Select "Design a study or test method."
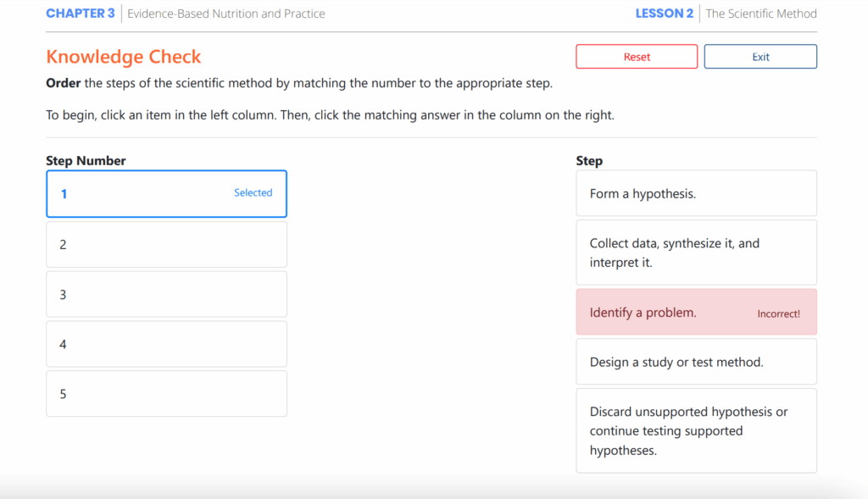The height and width of the screenshot is (499, 868). pyautogui.click(x=697, y=362)
